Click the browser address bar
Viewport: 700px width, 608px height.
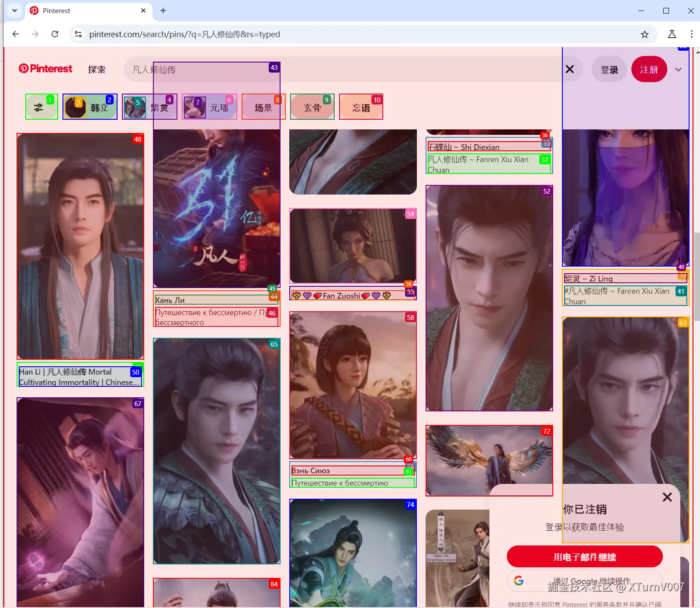(x=363, y=34)
